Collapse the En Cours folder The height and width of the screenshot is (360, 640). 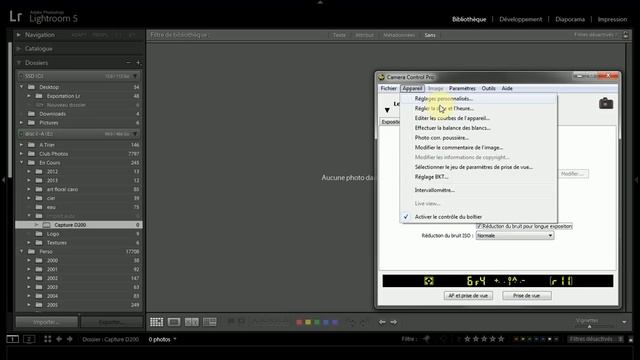[x=22, y=162]
